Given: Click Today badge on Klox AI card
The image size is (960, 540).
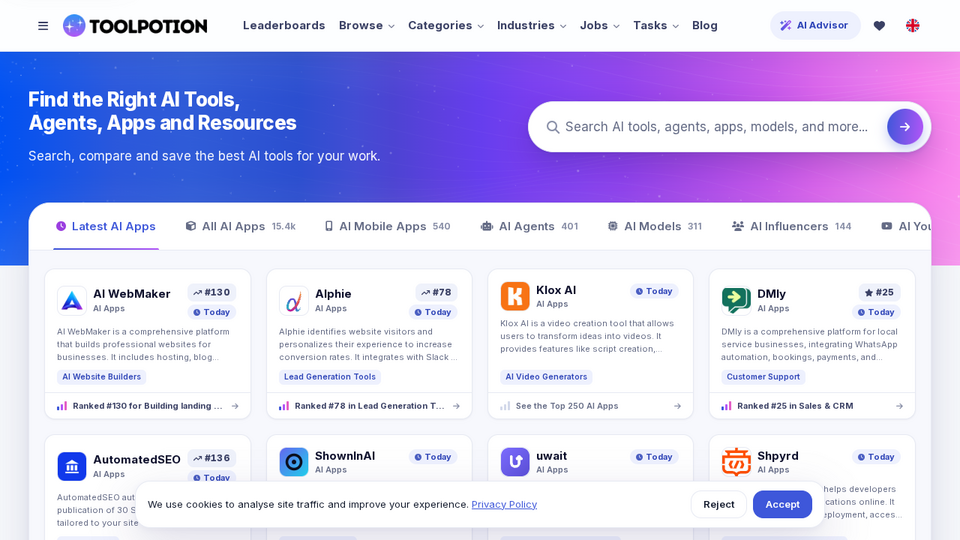Looking at the screenshot, I should click(x=654, y=291).
